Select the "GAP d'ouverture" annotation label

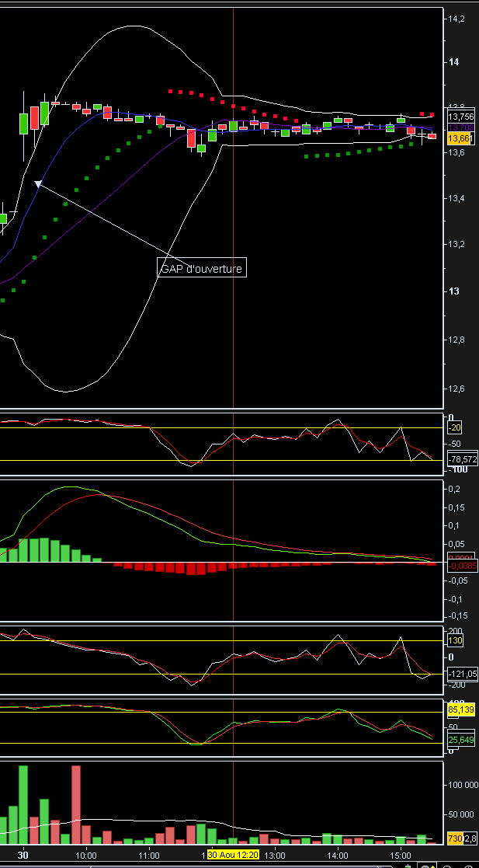tap(202, 269)
